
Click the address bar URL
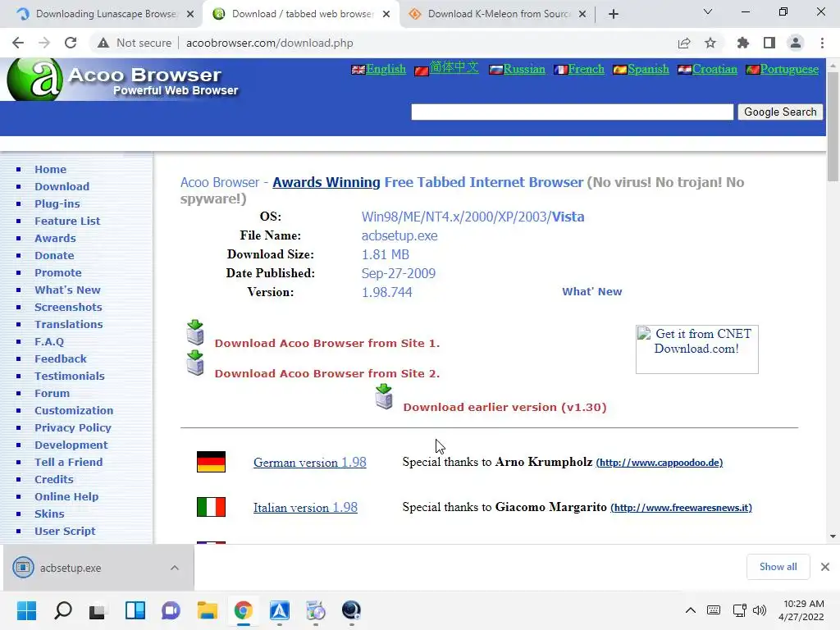[x=269, y=43]
